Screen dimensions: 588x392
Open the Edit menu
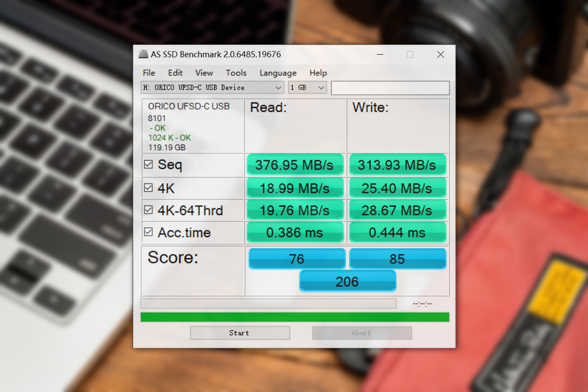pyautogui.click(x=175, y=73)
